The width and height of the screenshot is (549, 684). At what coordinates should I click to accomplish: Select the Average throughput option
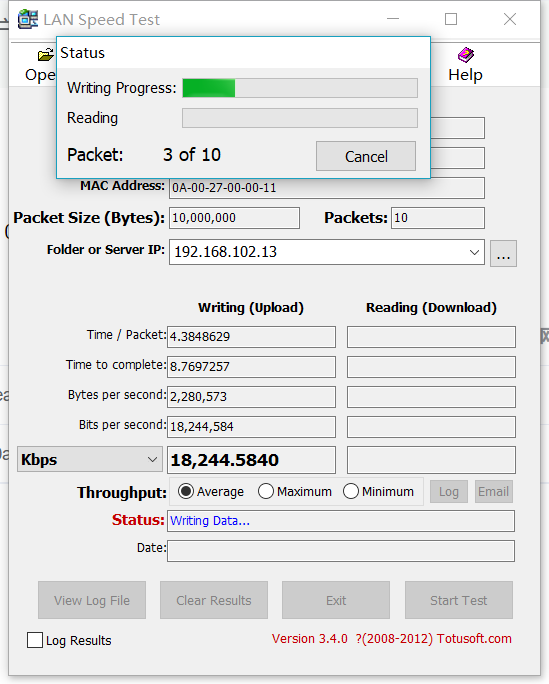click(x=186, y=492)
